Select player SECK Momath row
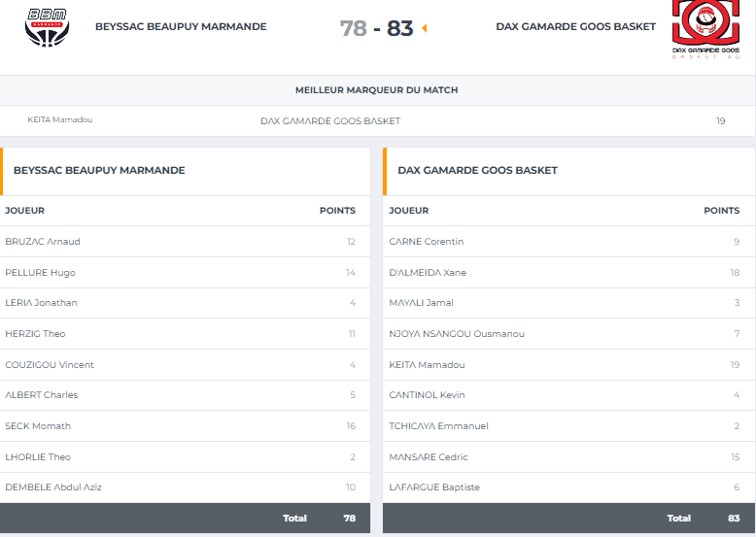 pos(186,425)
